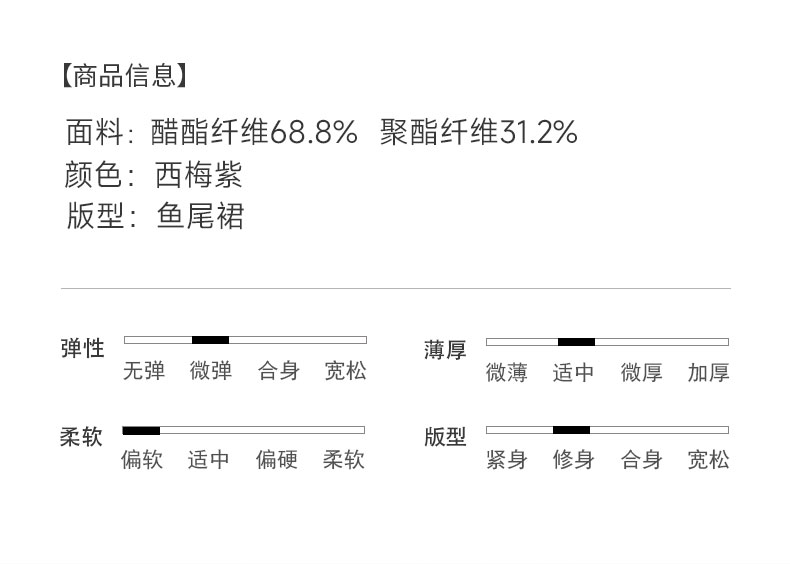Click the black marker on 弹性 scale
Viewport: 790px width, 564px height.
pos(210,340)
